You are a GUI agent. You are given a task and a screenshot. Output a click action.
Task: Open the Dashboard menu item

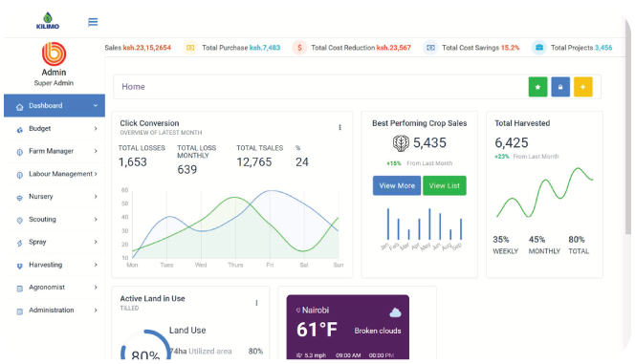tap(55, 105)
